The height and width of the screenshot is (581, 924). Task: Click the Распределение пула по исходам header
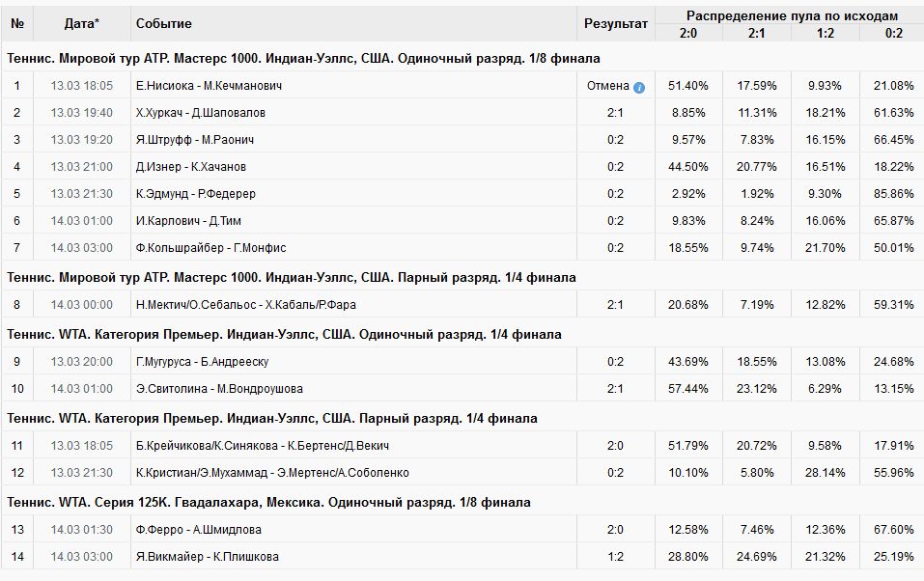point(792,15)
